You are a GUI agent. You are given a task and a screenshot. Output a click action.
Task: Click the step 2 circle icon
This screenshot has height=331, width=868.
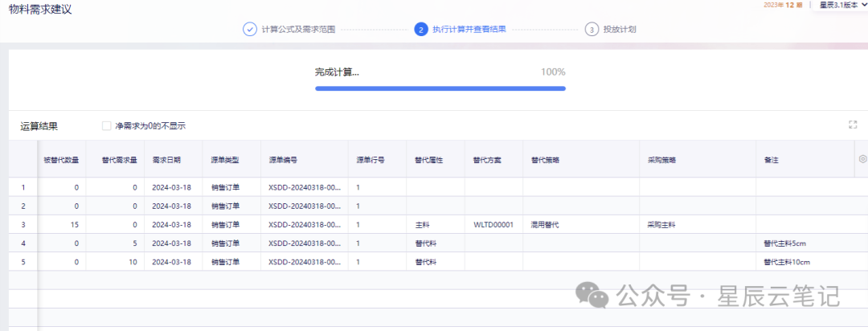[420, 30]
